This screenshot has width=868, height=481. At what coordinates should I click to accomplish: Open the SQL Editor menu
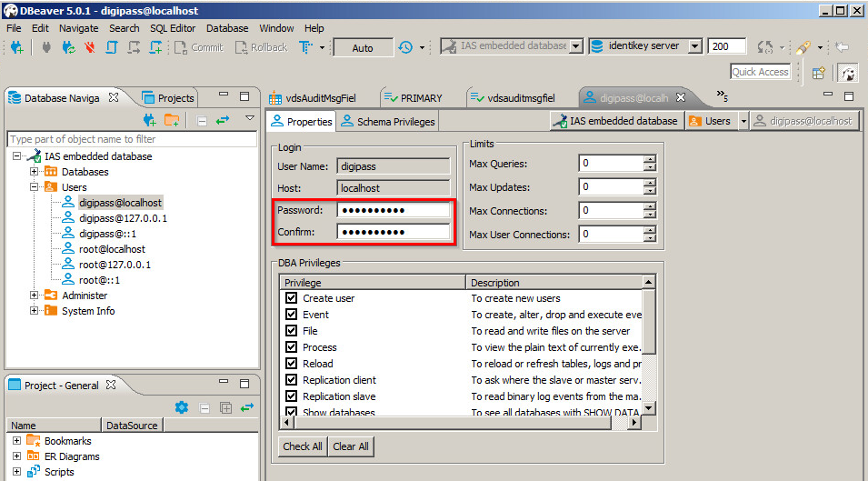pyautogui.click(x=173, y=28)
